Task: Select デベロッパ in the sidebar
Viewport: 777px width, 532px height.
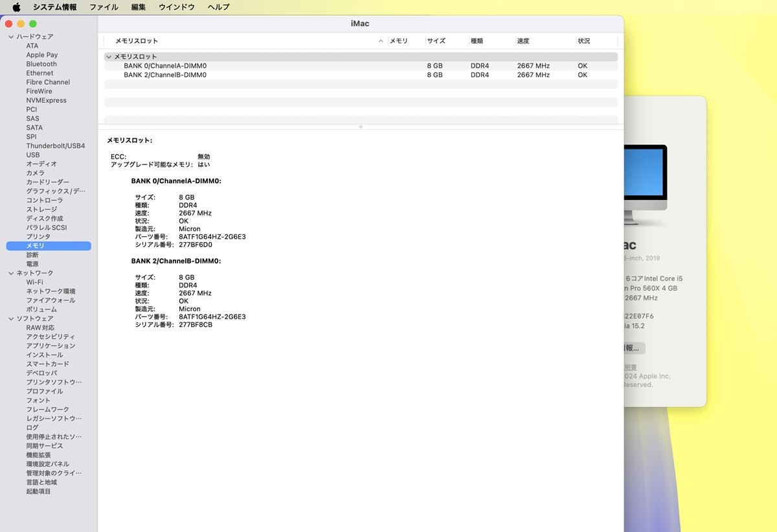Action: (x=41, y=373)
